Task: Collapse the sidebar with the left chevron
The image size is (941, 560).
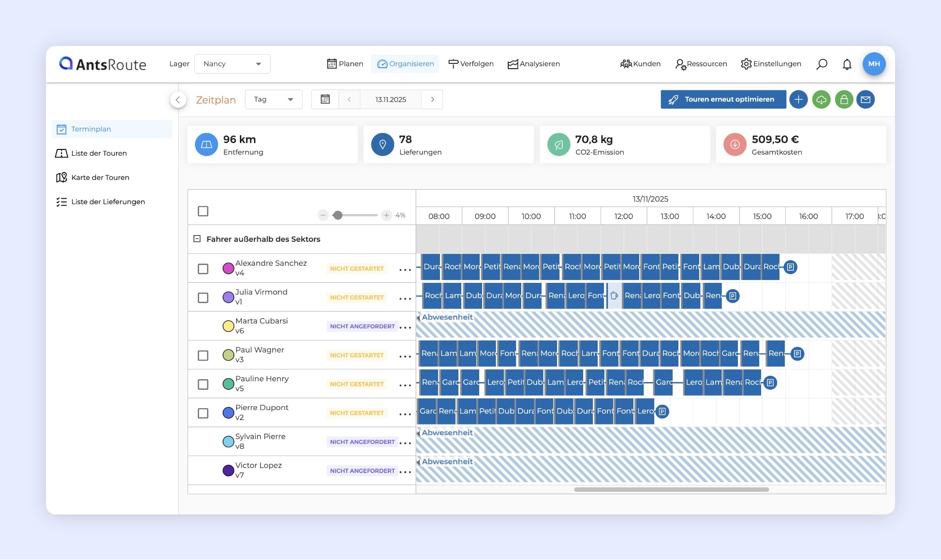Action: point(178,100)
